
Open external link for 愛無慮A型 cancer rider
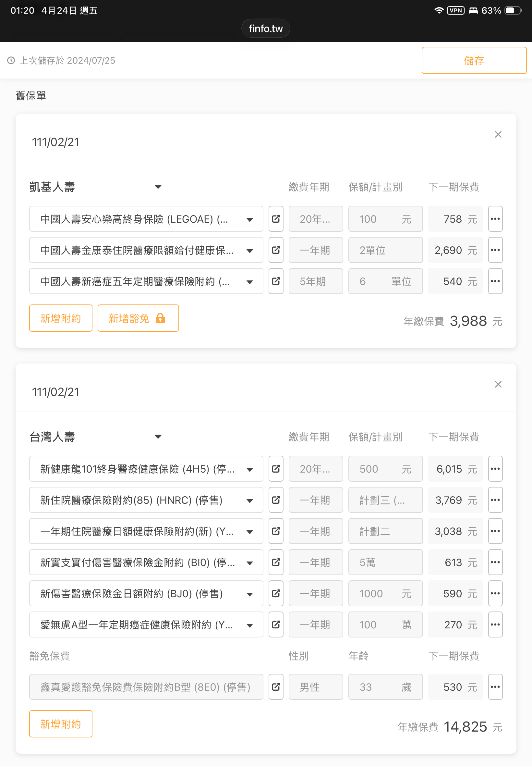point(276,624)
